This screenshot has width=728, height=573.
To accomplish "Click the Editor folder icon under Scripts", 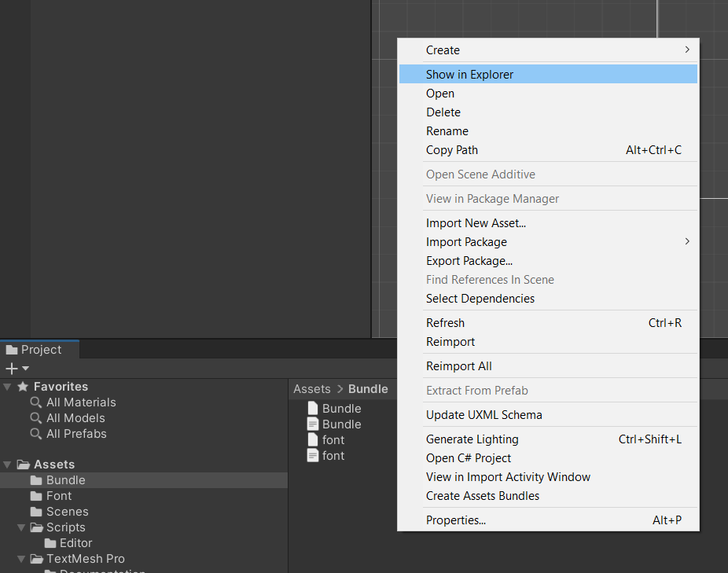I will [x=50, y=543].
